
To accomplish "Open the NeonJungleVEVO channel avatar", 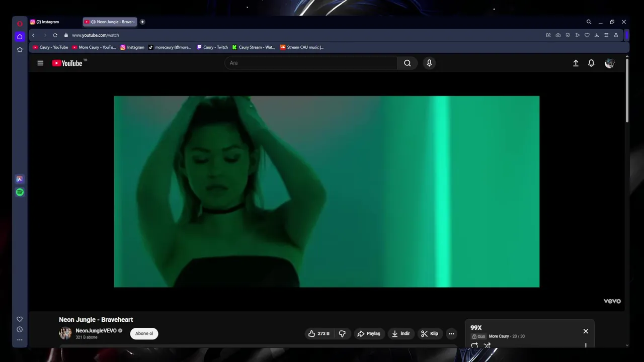I will click(x=65, y=333).
